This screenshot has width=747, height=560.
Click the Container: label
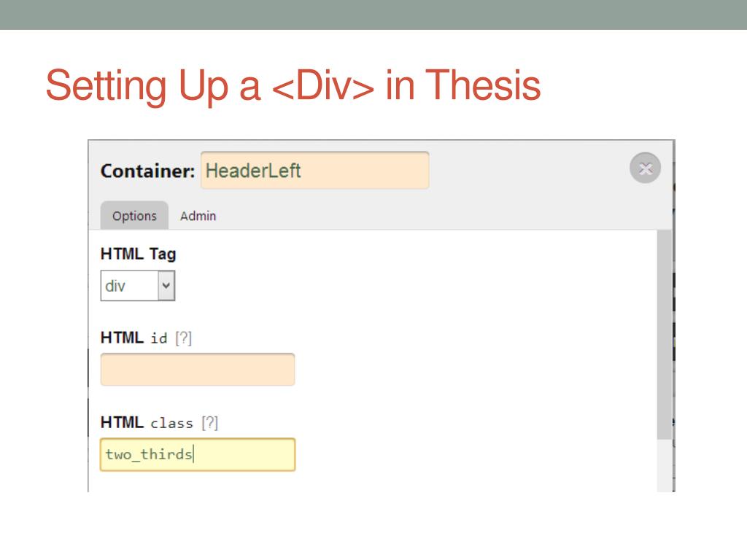pyautogui.click(x=147, y=171)
